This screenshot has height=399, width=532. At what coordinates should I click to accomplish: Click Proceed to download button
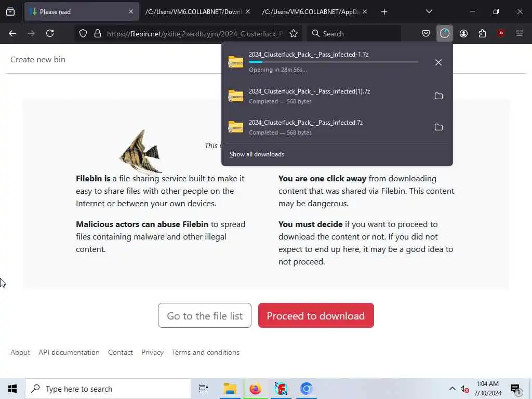pos(316,315)
